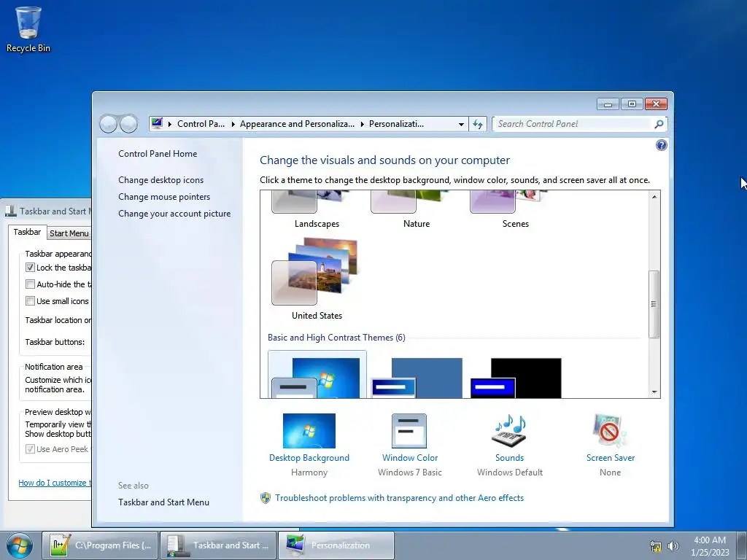747x560 pixels.
Task: Select the black High Contrast theme thumbnail
Action: 516,378
